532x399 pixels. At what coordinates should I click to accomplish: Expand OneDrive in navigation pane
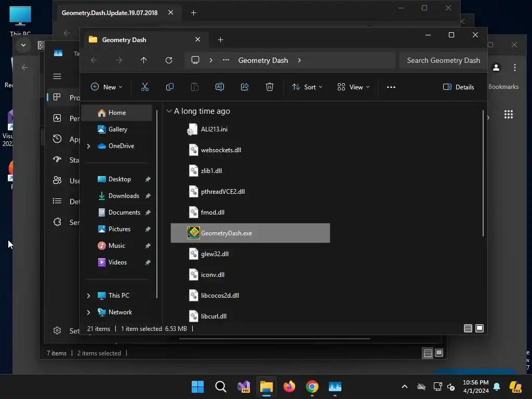[x=88, y=146]
